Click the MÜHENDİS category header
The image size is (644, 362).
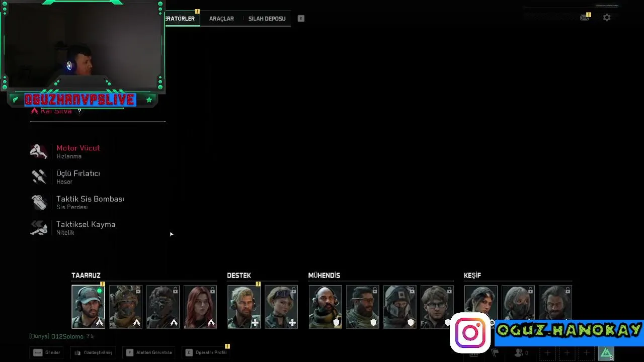point(324,276)
